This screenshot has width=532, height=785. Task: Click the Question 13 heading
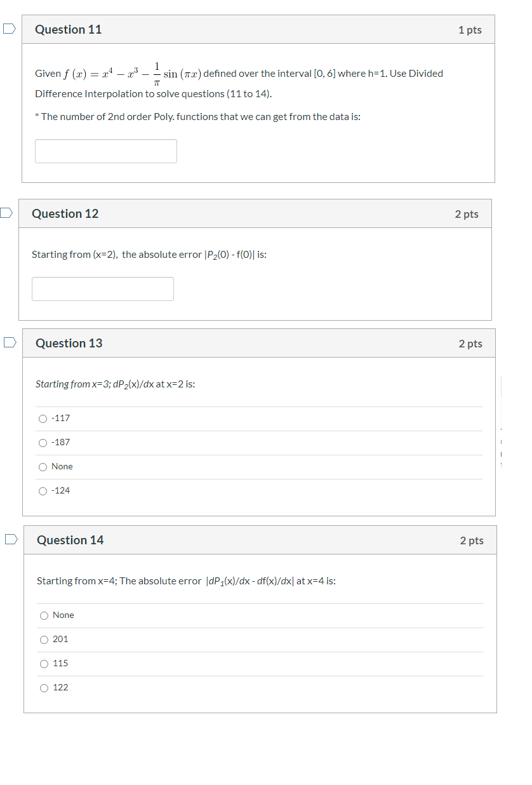(69, 343)
